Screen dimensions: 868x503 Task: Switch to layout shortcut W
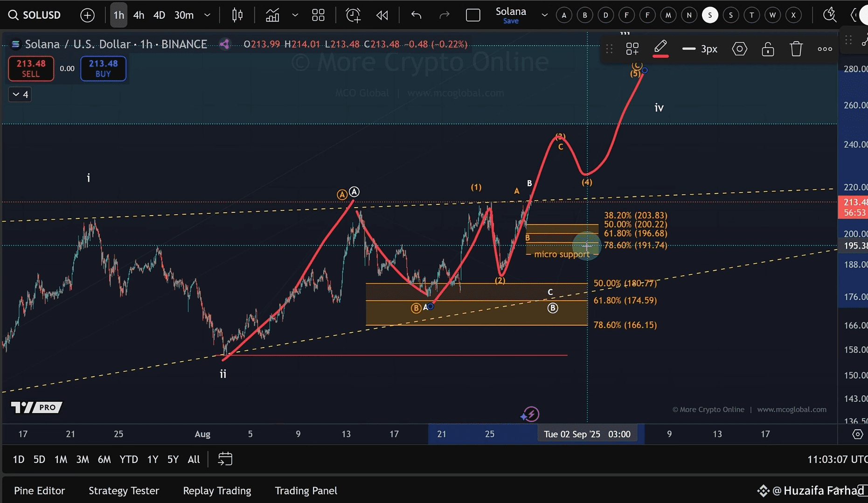click(772, 15)
